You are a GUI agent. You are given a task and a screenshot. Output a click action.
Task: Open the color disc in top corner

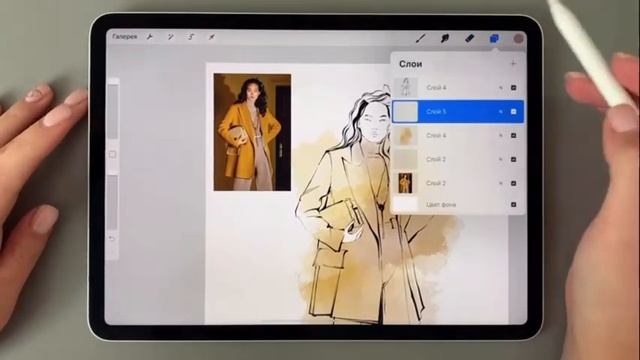[518, 38]
